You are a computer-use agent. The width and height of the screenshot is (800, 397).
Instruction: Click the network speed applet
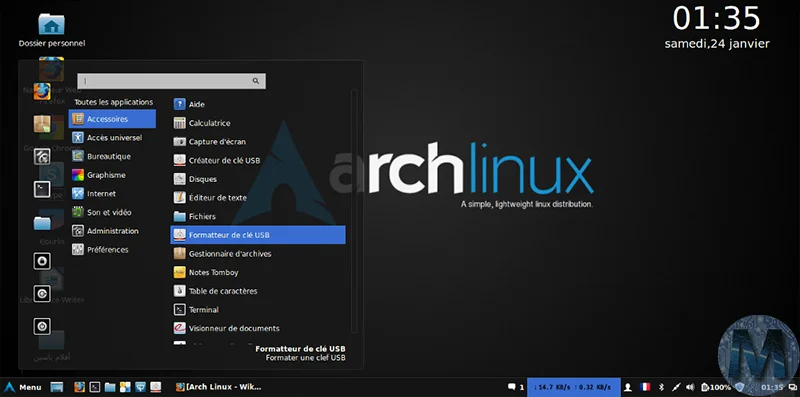(573, 387)
